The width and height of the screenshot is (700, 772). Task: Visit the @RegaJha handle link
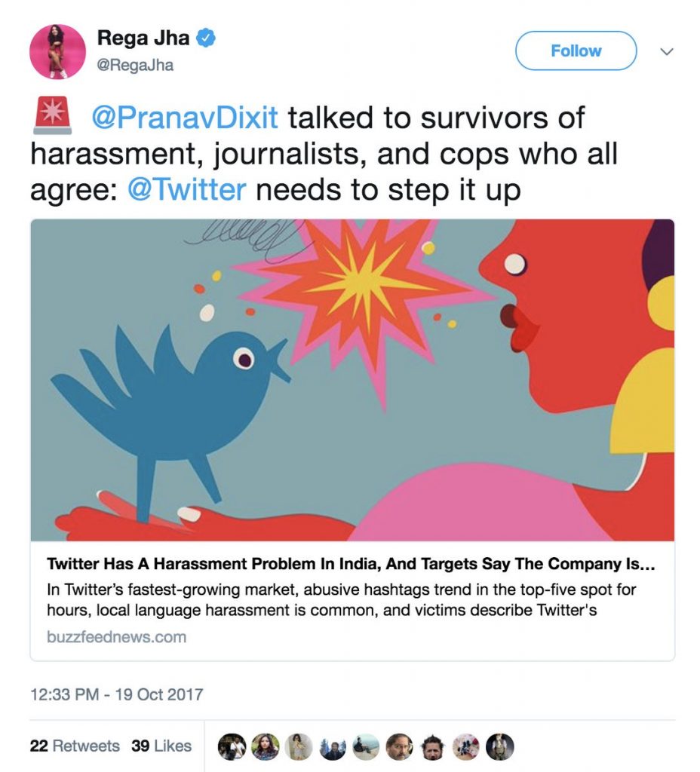(135, 65)
